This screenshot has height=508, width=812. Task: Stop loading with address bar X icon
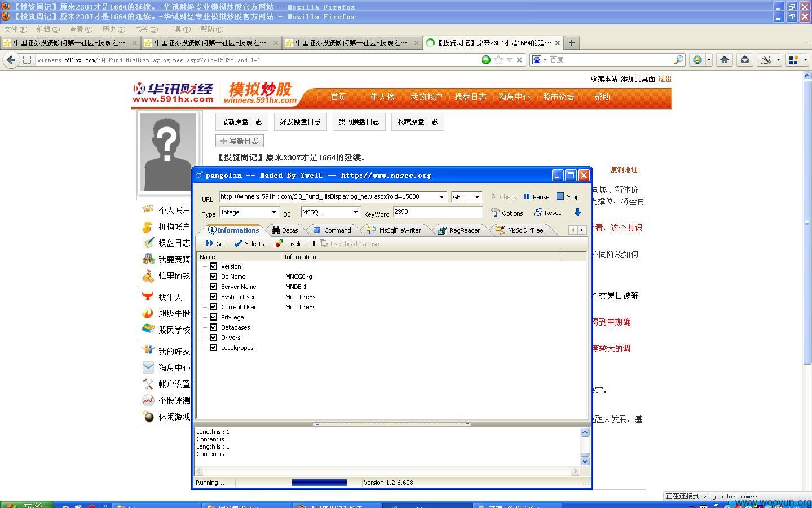pyautogui.click(x=519, y=60)
